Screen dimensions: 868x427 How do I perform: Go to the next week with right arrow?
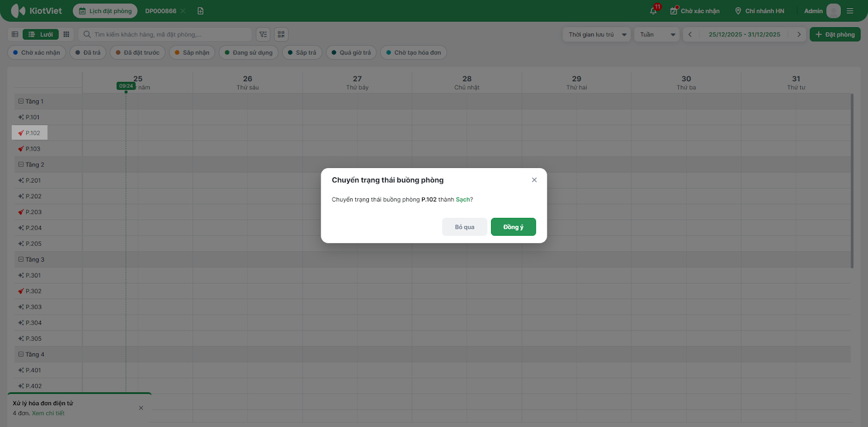click(799, 35)
